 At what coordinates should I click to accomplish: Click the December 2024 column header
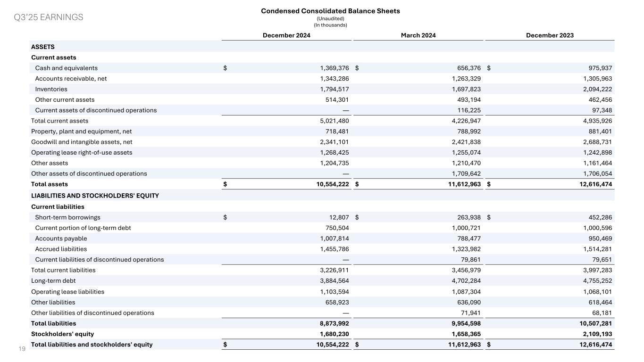point(286,35)
